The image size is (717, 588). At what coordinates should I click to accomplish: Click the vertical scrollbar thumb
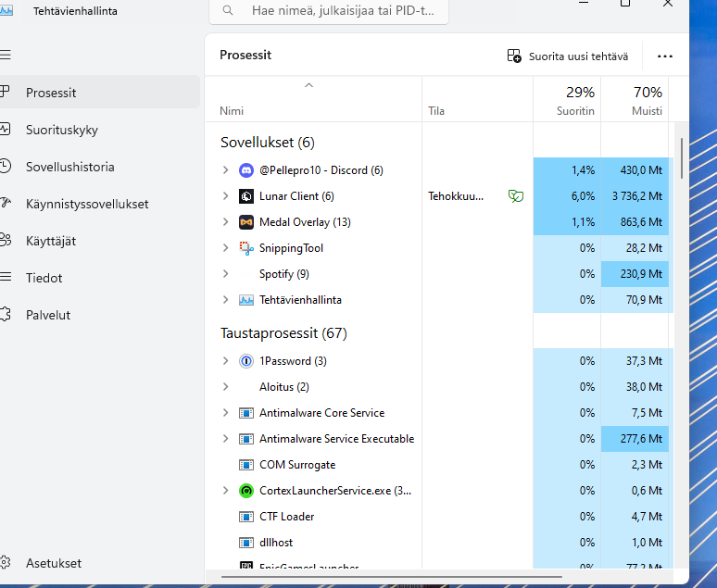coord(682,157)
